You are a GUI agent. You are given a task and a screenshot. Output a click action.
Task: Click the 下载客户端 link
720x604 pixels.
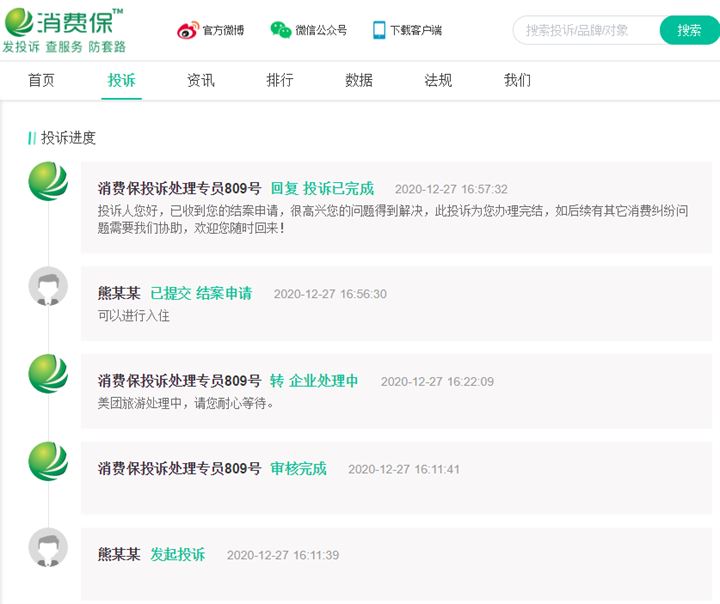coord(416,31)
